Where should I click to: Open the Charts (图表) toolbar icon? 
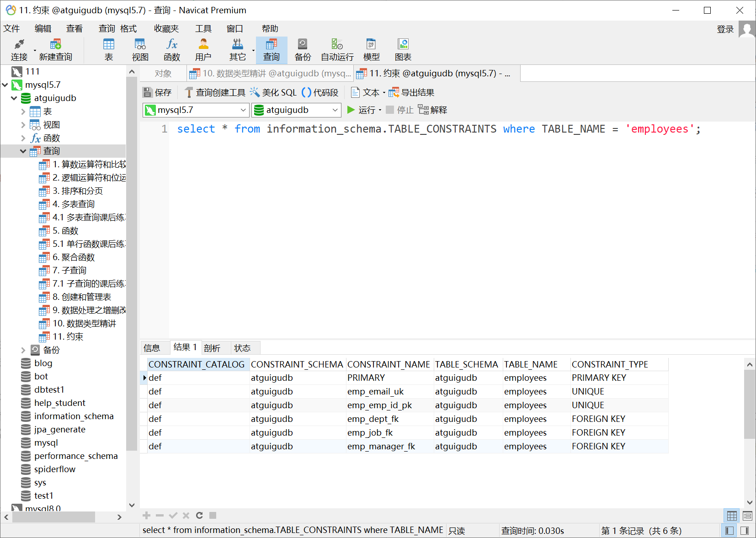[x=403, y=50]
